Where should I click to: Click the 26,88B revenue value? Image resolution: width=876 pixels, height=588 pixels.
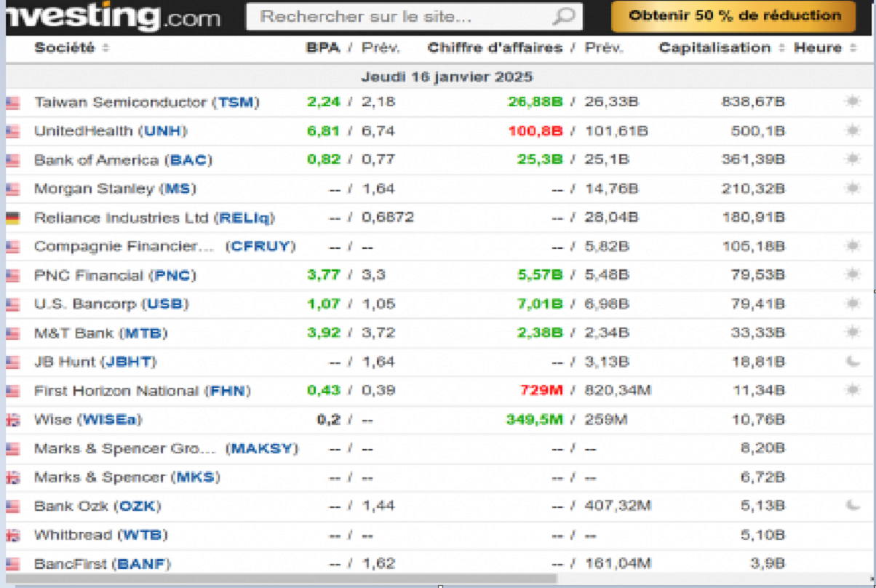(x=535, y=103)
